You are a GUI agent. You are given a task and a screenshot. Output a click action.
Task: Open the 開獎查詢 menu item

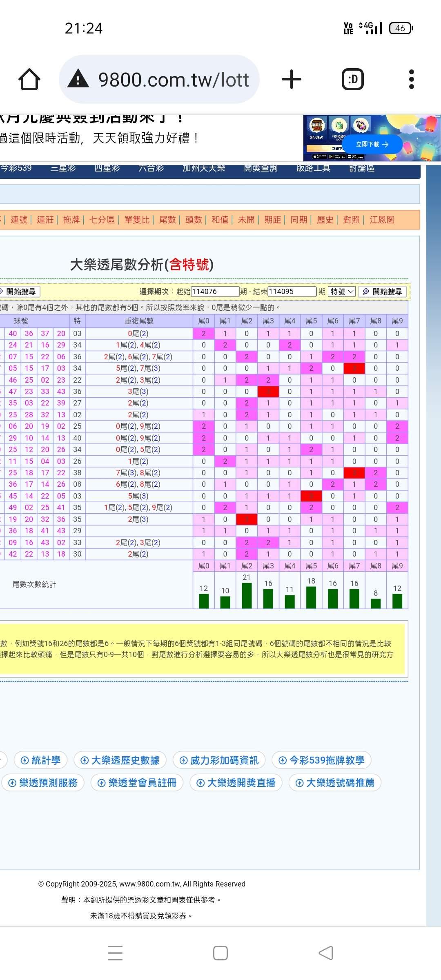tap(261, 168)
